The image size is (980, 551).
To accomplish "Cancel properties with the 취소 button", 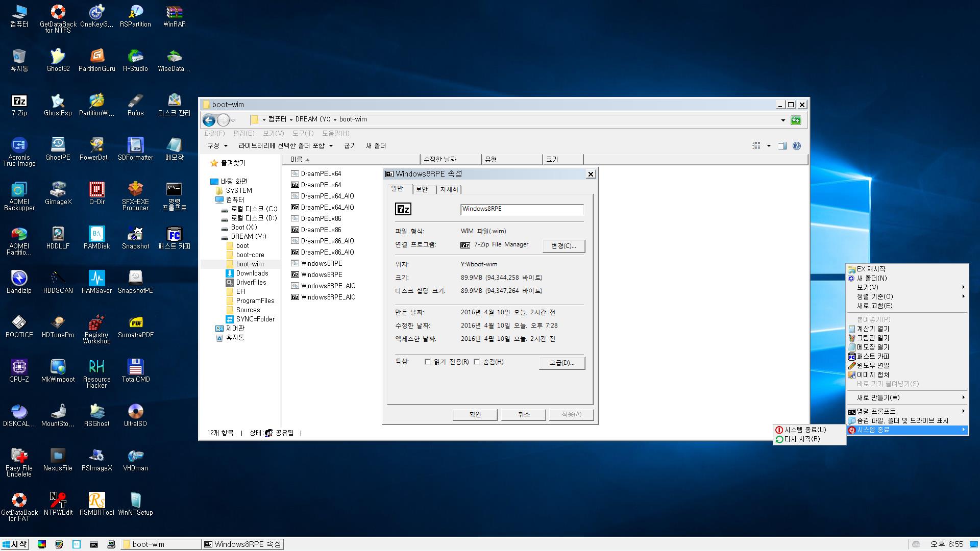I will [x=524, y=414].
